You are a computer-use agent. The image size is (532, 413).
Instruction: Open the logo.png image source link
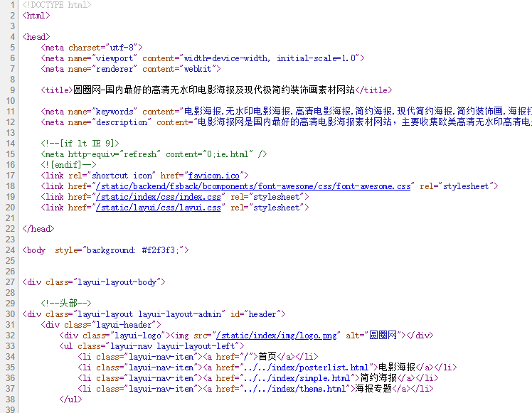(x=277, y=336)
